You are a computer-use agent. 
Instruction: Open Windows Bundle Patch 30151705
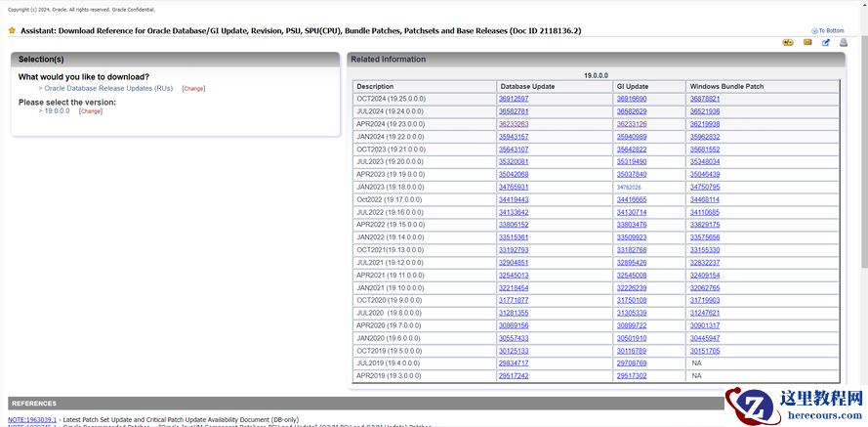(705, 351)
